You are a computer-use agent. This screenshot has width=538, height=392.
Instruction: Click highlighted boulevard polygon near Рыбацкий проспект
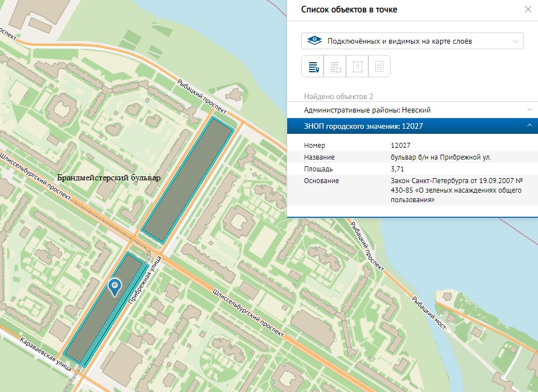188,180
